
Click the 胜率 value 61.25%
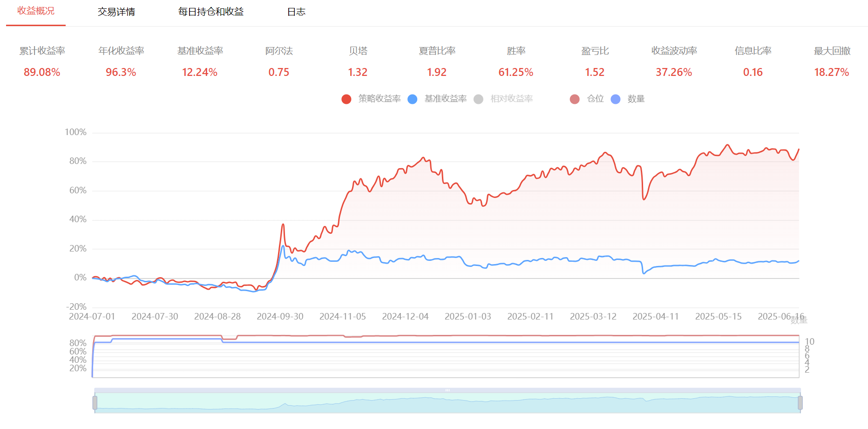click(x=515, y=72)
